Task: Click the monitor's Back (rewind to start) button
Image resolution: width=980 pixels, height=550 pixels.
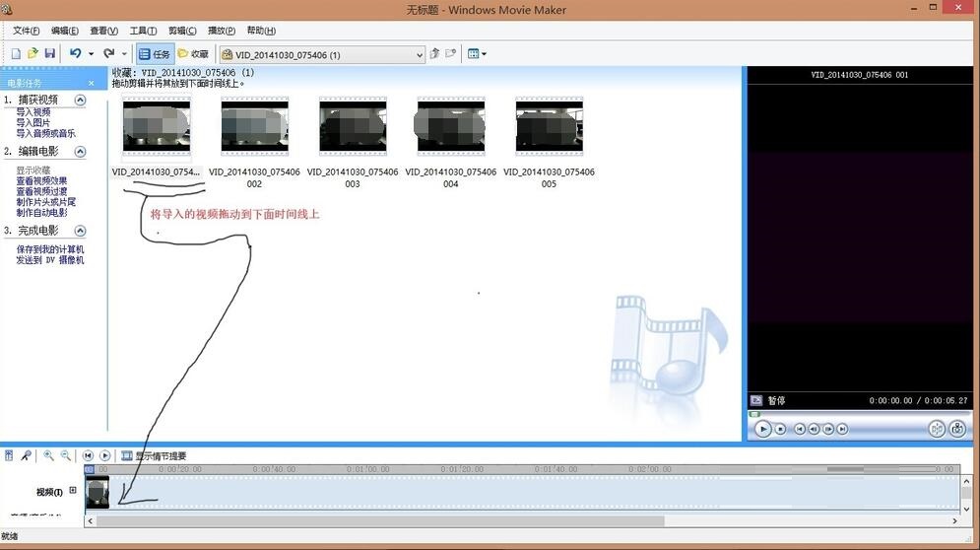Action: click(x=800, y=429)
